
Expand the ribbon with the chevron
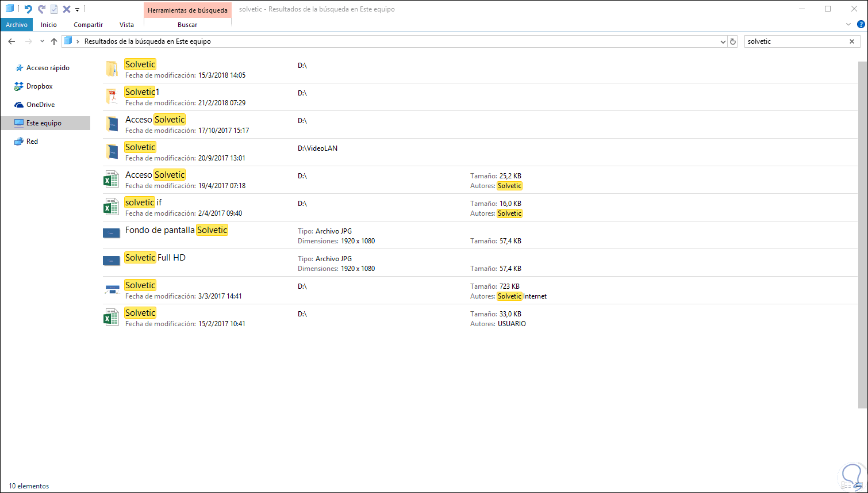pos(848,25)
